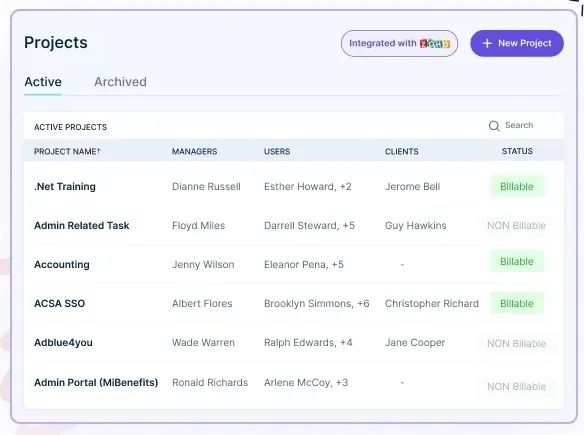
Task: Click client Jane Cooper
Action: (415, 343)
